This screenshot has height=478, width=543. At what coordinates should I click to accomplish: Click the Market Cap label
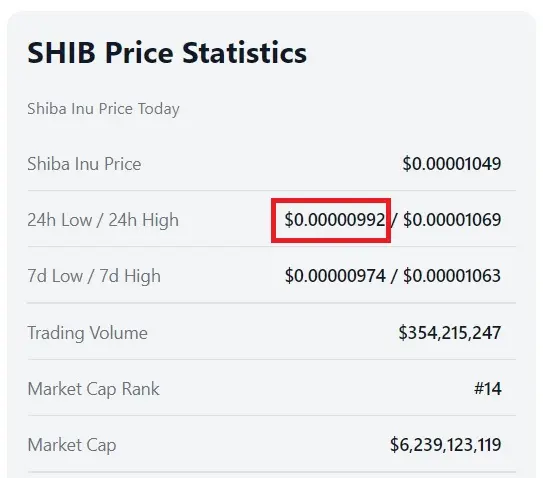(x=72, y=445)
